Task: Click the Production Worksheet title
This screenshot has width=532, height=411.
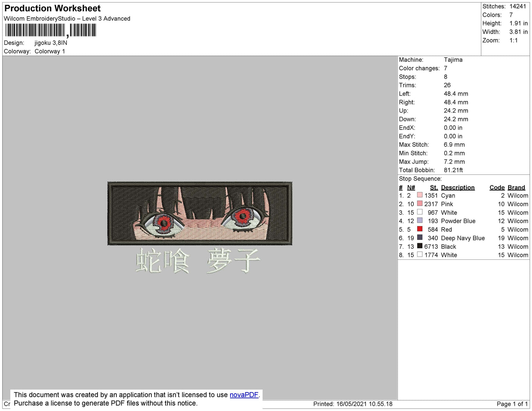Action: point(52,8)
